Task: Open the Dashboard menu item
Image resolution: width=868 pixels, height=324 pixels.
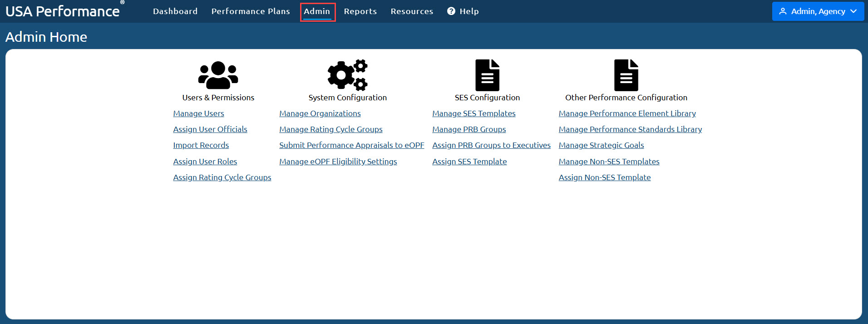Action: point(175,11)
